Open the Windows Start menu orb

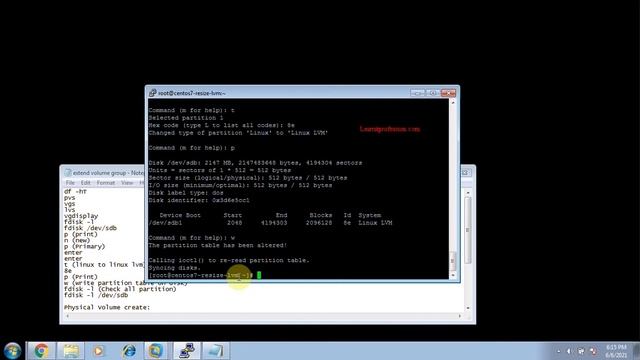coord(12,351)
